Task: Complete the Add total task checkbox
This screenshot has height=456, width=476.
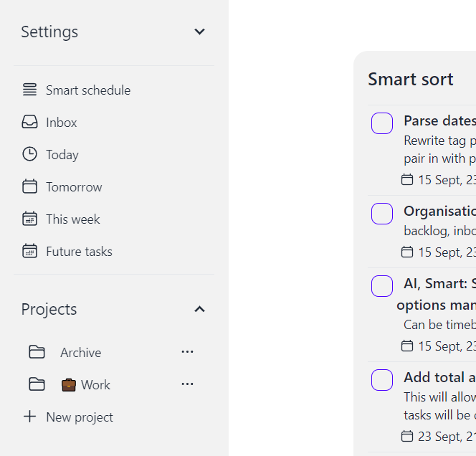Action: click(382, 380)
